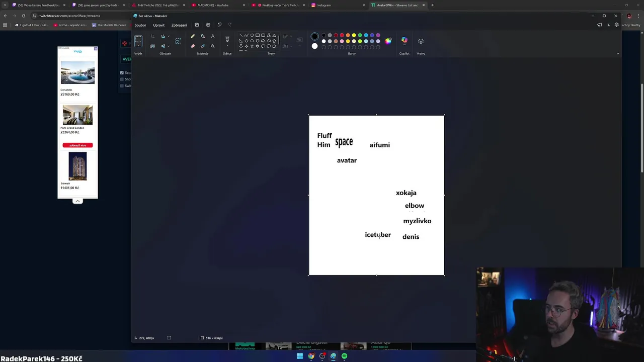Click the browser reload button
644x362 pixels.
[23, 16]
